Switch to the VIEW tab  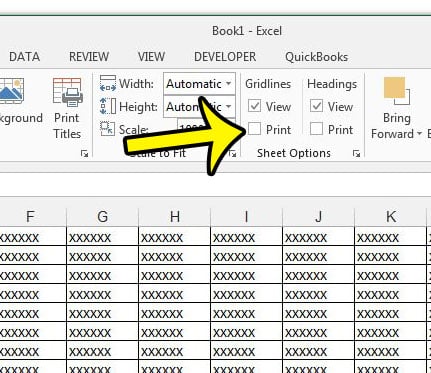[x=151, y=57]
